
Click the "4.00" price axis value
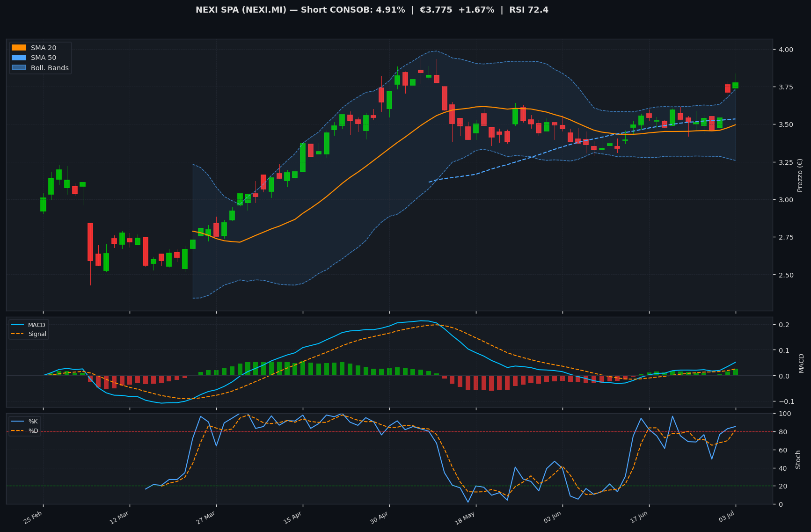[785, 49]
